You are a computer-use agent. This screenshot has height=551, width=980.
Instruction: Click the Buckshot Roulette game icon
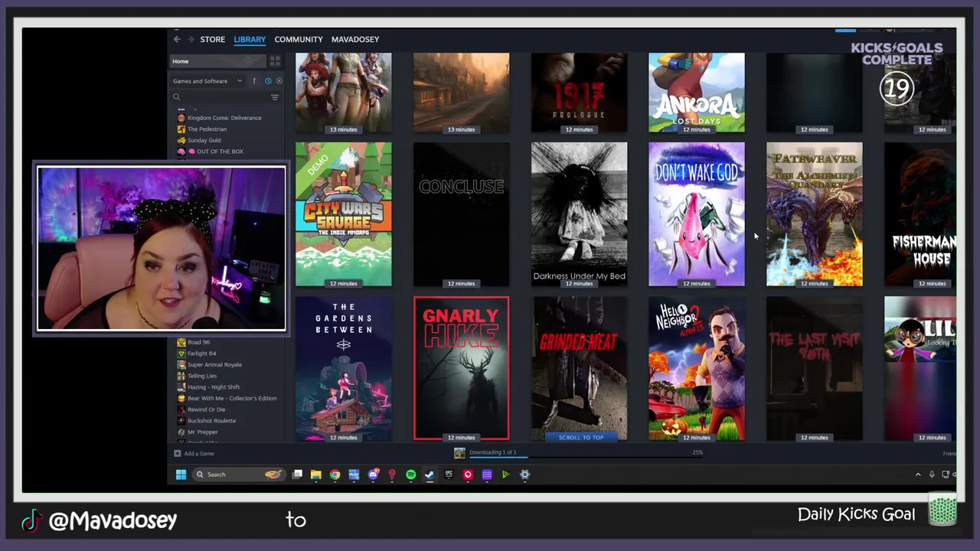tap(181, 421)
